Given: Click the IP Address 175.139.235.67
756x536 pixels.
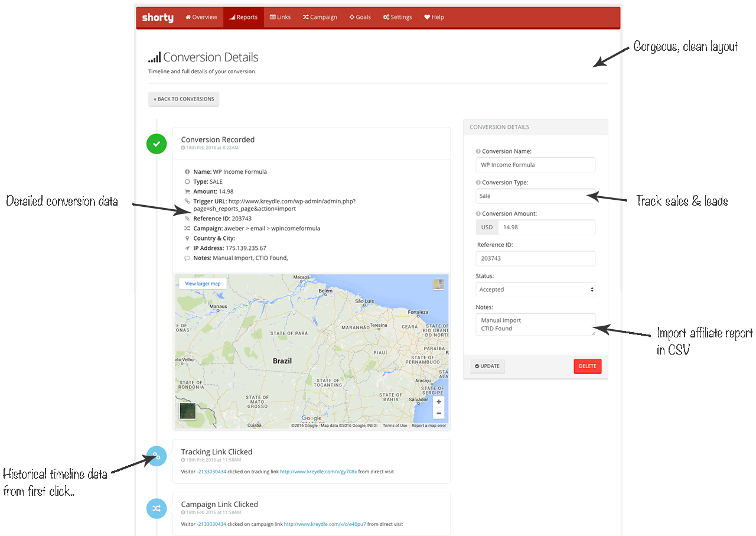Looking at the screenshot, I should point(246,248).
